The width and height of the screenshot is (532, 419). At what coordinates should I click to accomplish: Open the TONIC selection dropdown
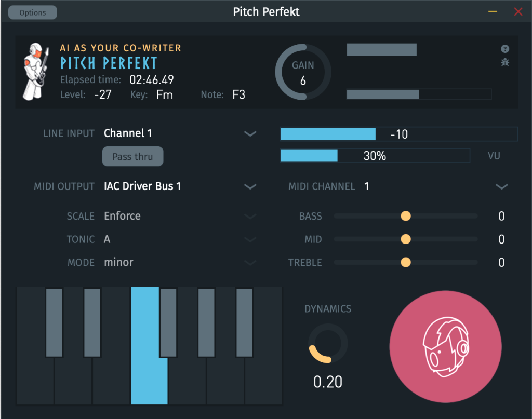tap(250, 239)
